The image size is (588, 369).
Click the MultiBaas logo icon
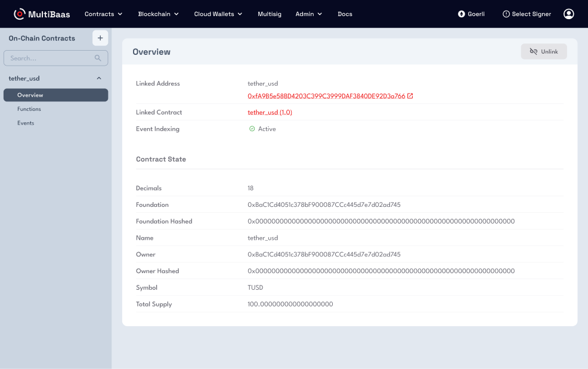pyautogui.click(x=20, y=14)
